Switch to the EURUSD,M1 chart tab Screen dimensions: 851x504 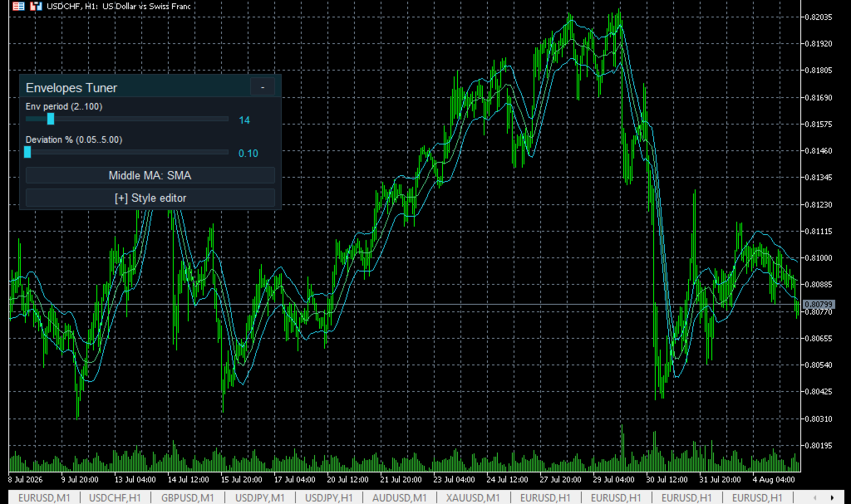click(x=44, y=497)
